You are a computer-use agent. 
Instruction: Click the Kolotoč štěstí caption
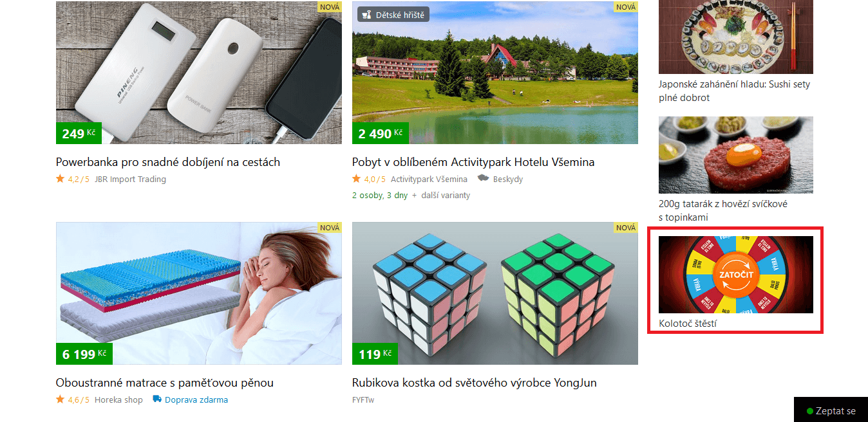coord(688,324)
